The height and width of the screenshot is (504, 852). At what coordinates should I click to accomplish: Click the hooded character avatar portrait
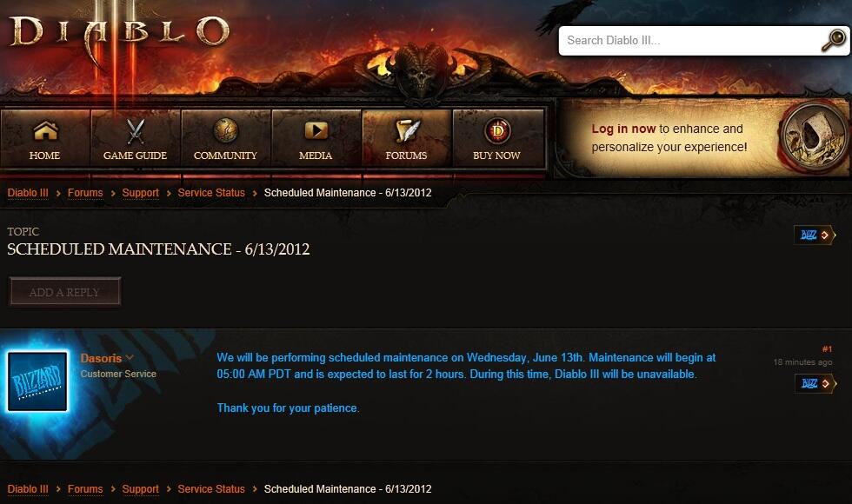pyautogui.click(x=814, y=137)
